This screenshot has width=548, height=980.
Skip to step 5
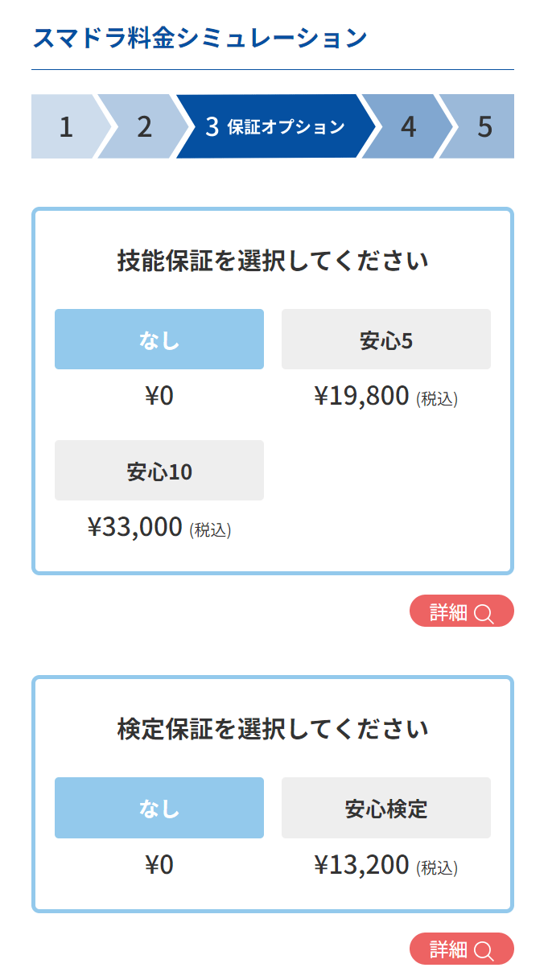[x=484, y=127]
